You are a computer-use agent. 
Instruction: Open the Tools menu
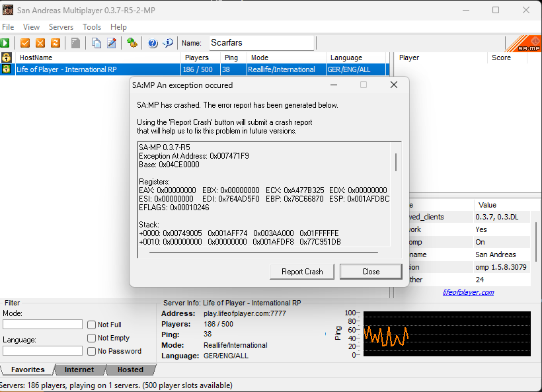(x=92, y=27)
